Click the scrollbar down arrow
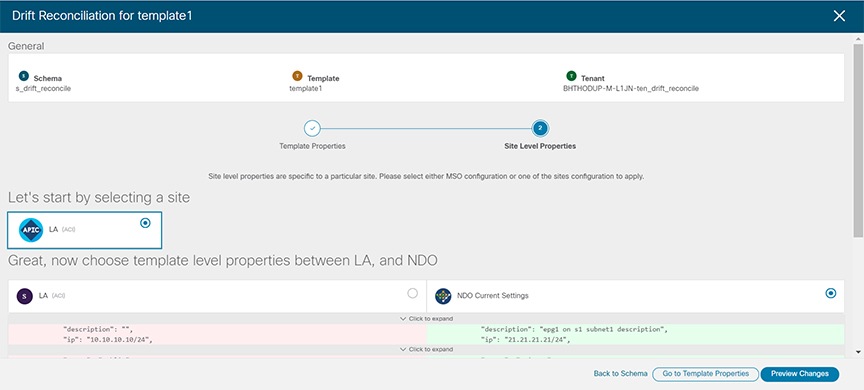The image size is (864, 390). (858, 351)
